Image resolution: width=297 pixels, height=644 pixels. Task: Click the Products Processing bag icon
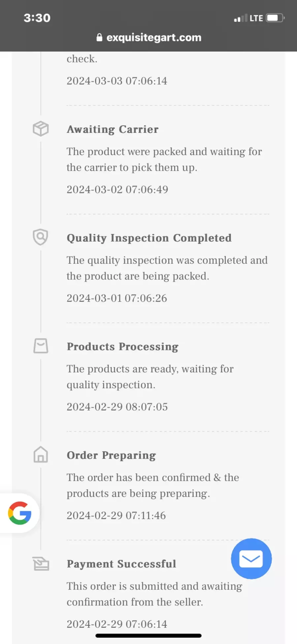point(41,346)
